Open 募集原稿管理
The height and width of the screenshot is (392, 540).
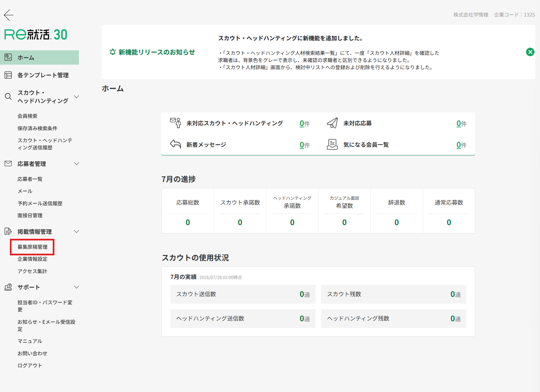coord(32,247)
